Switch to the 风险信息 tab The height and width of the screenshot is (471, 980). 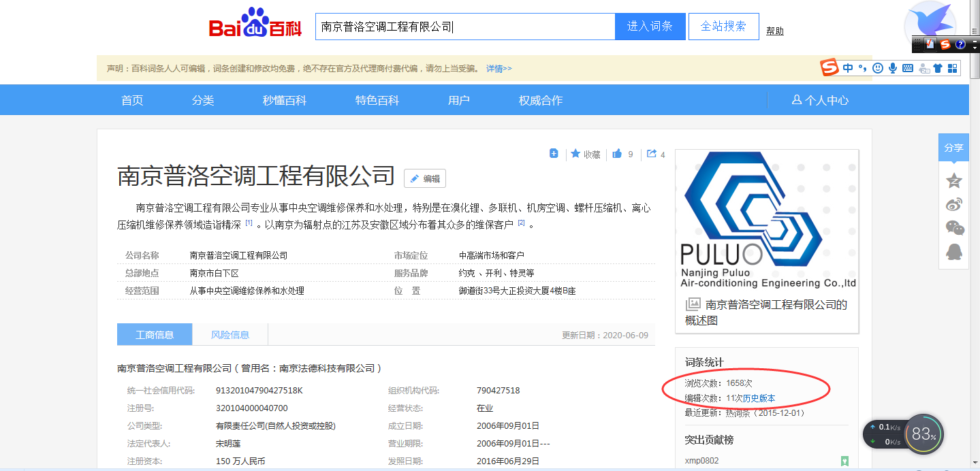click(x=230, y=334)
